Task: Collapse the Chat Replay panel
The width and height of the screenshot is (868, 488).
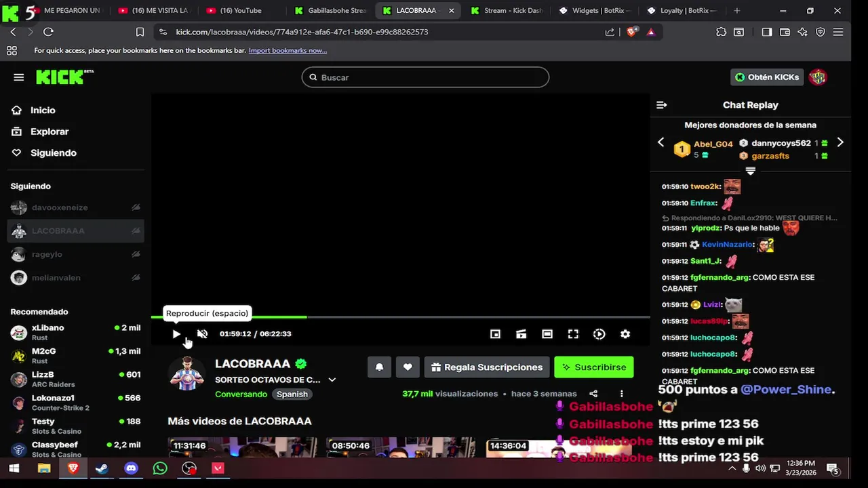Action: click(662, 105)
